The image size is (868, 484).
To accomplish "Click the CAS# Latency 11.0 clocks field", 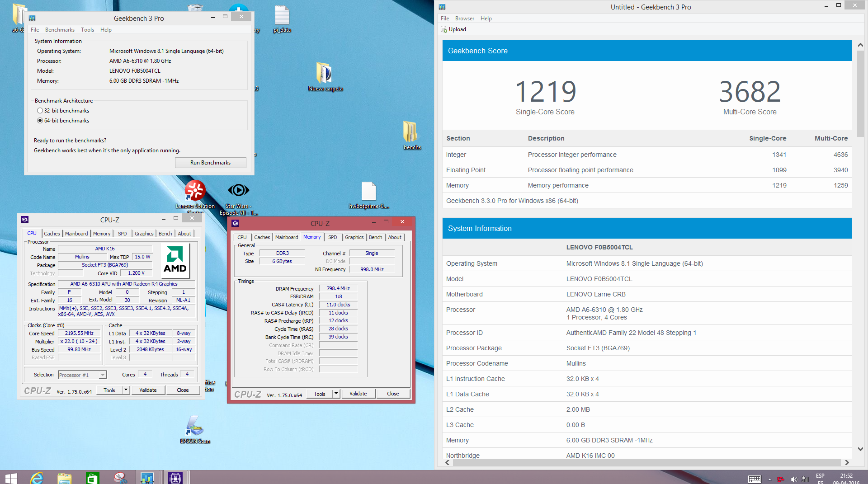I will pyautogui.click(x=338, y=305).
